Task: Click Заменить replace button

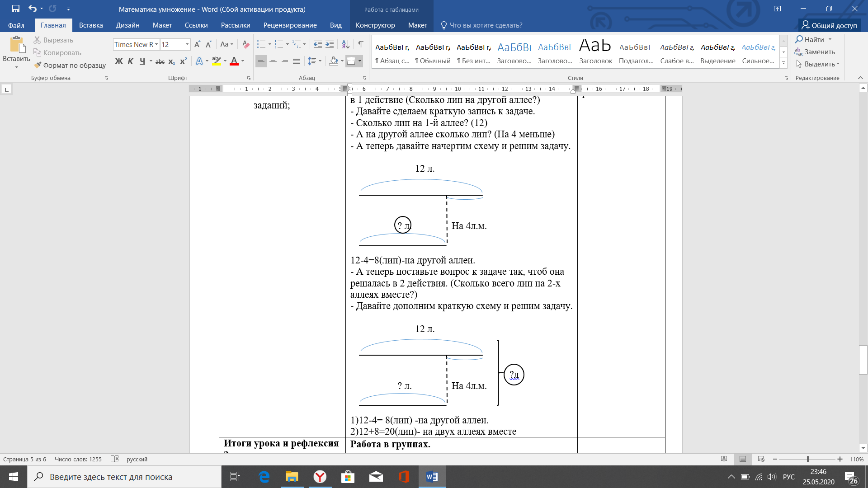Action: pyautogui.click(x=815, y=52)
